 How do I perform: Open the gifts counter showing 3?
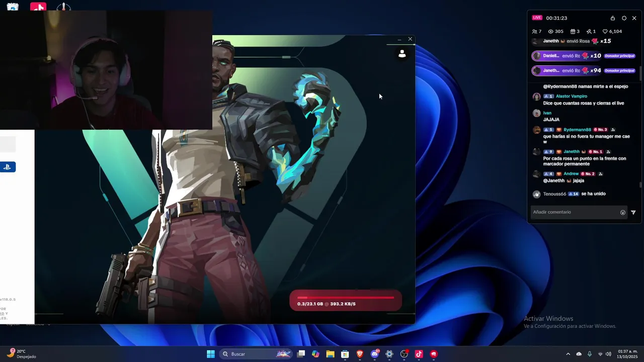click(x=575, y=31)
